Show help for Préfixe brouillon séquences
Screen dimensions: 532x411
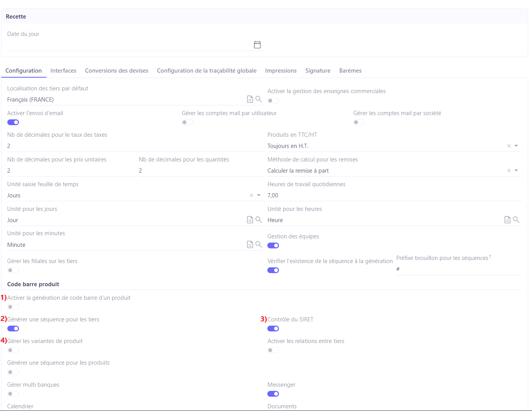[x=490, y=256]
